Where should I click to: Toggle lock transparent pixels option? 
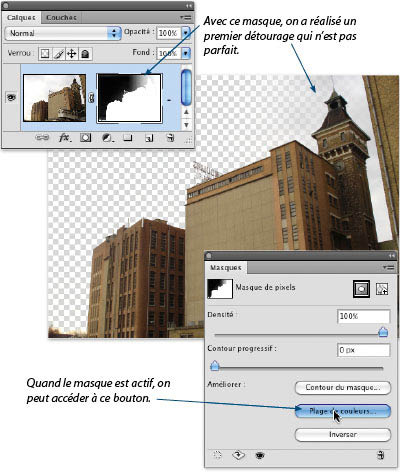[45, 54]
